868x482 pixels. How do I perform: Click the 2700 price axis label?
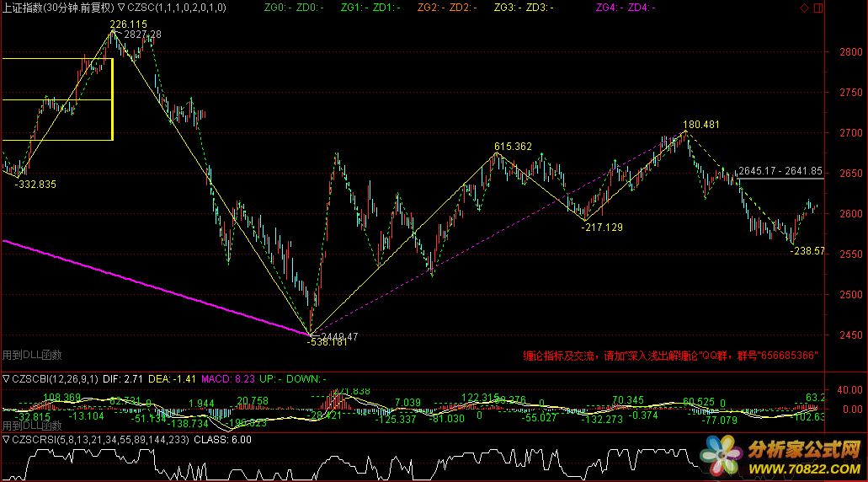(x=851, y=133)
